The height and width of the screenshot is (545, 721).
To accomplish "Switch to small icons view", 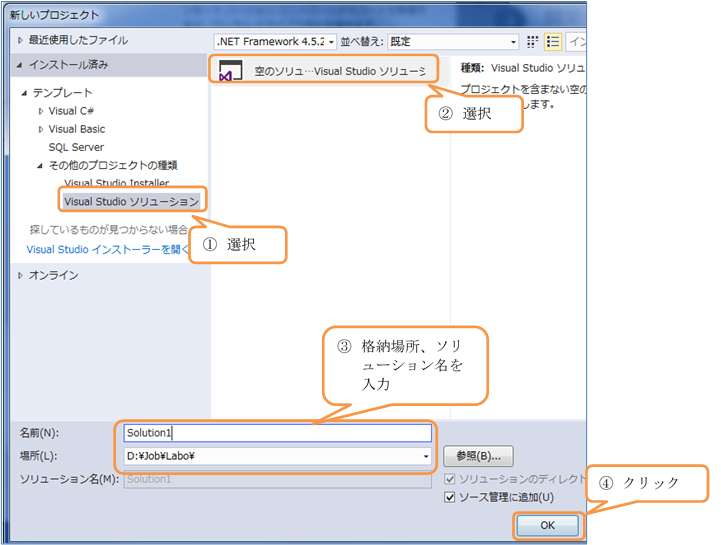I will tap(533, 42).
